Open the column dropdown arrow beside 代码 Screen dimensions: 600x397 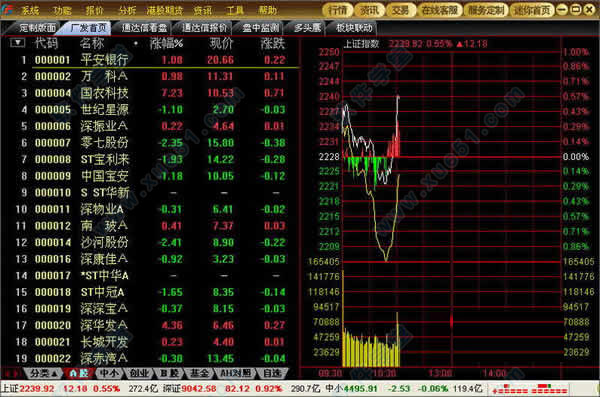(x=18, y=42)
